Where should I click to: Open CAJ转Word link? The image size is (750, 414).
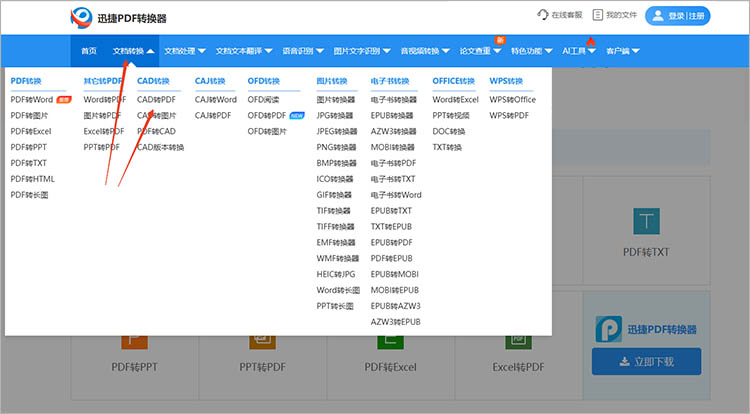tap(216, 99)
